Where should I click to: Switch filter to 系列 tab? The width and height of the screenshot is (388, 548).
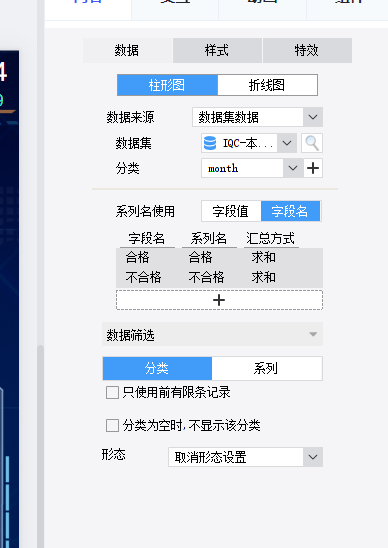(x=267, y=368)
